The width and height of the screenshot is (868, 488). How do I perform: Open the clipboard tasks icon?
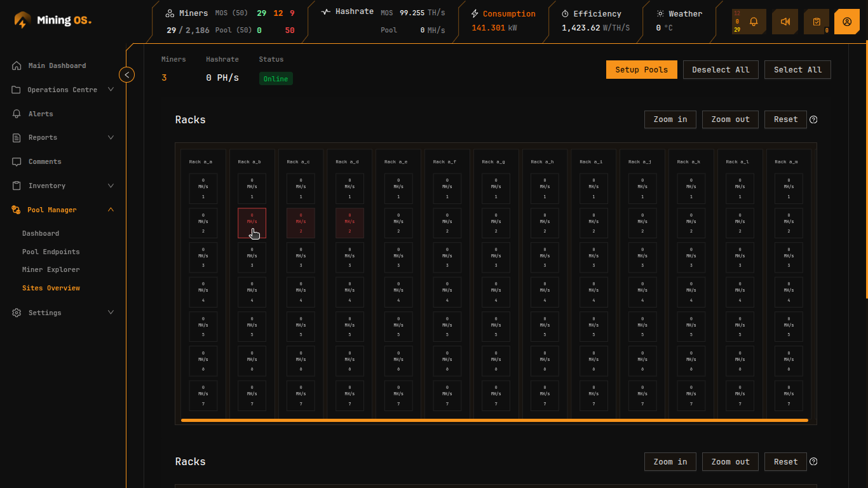coord(817,22)
